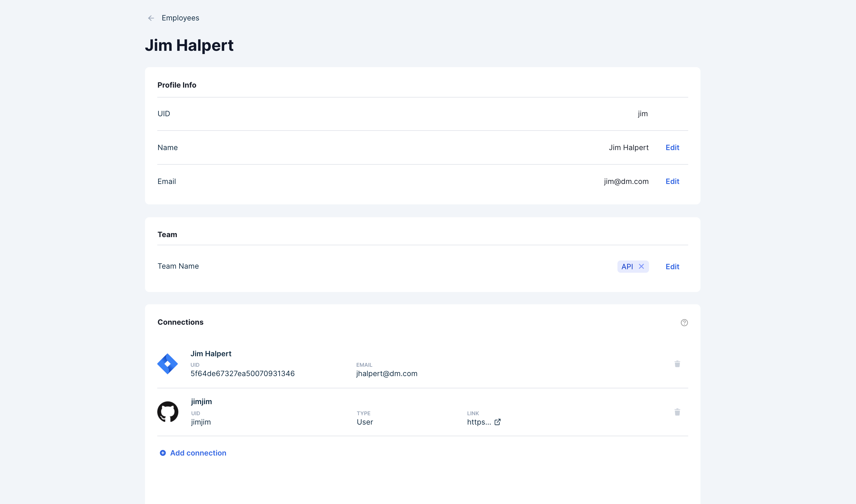Click the Add connection link
Viewport: 856px width, 504px height.
click(x=198, y=453)
